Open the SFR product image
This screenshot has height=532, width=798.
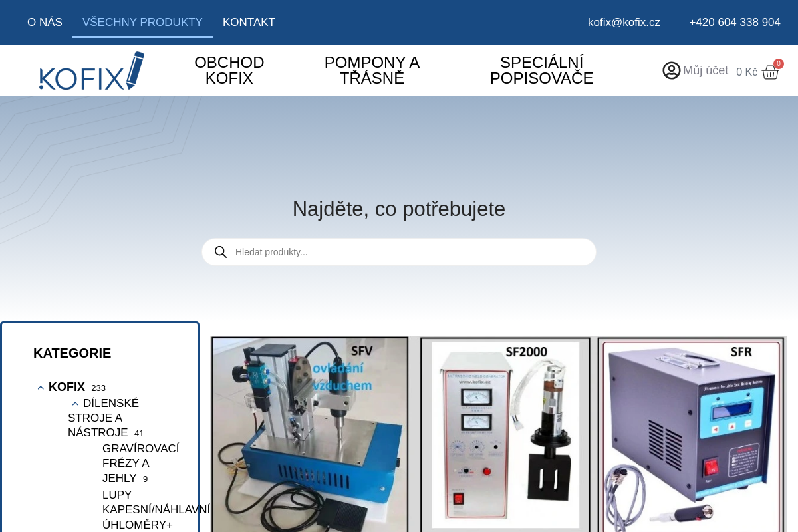pos(692,434)
